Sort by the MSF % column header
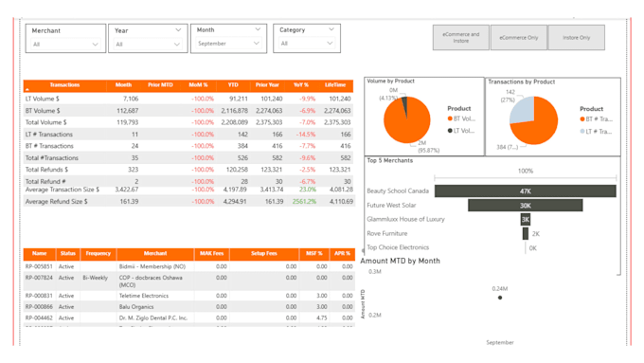644x363 pixels. coord(314,254)
